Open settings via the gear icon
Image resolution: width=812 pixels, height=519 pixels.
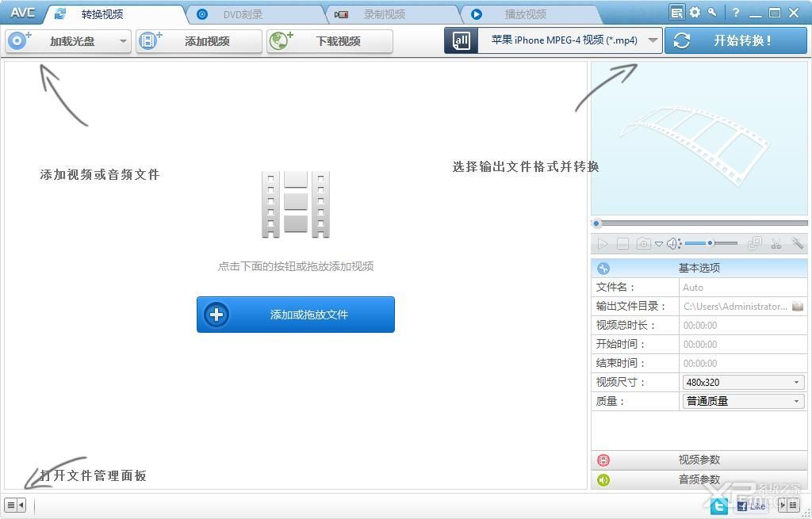695,12
